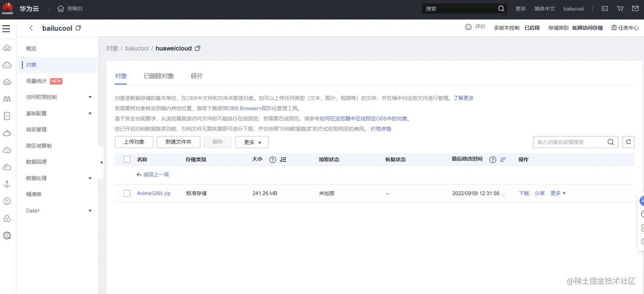Click the sailboat icon in left rail
The image size is (644, 294).
[x=7, y=184]
